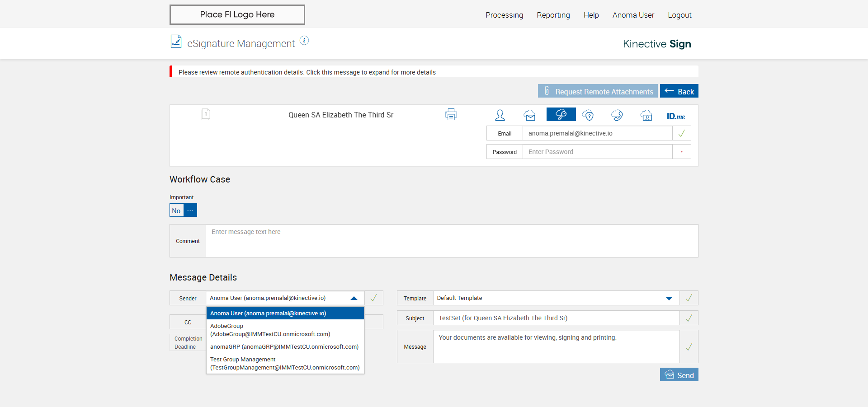868x407 pixels.
Task: Open the Processing menu
Action: 504,15
